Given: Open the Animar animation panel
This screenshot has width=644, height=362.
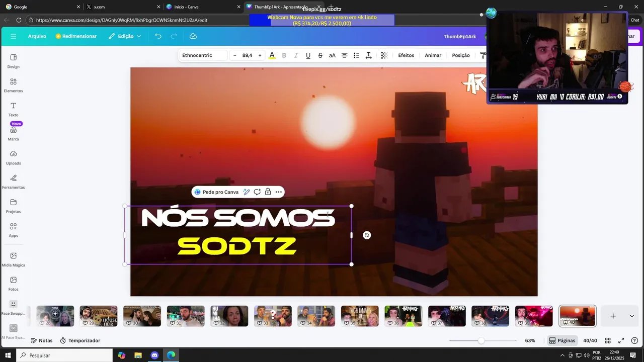Looking at the screenshot, I should [x=433, y=55].
